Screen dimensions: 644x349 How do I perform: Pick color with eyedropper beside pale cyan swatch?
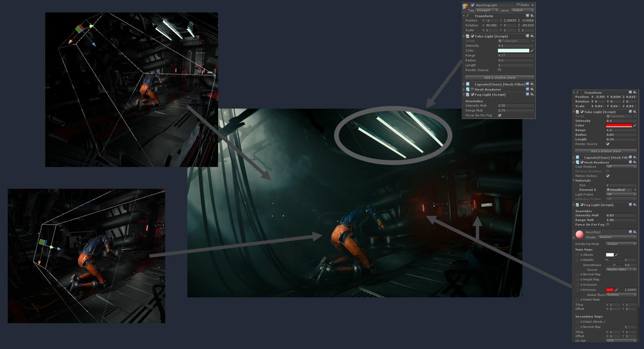click(x=532, y=51)
